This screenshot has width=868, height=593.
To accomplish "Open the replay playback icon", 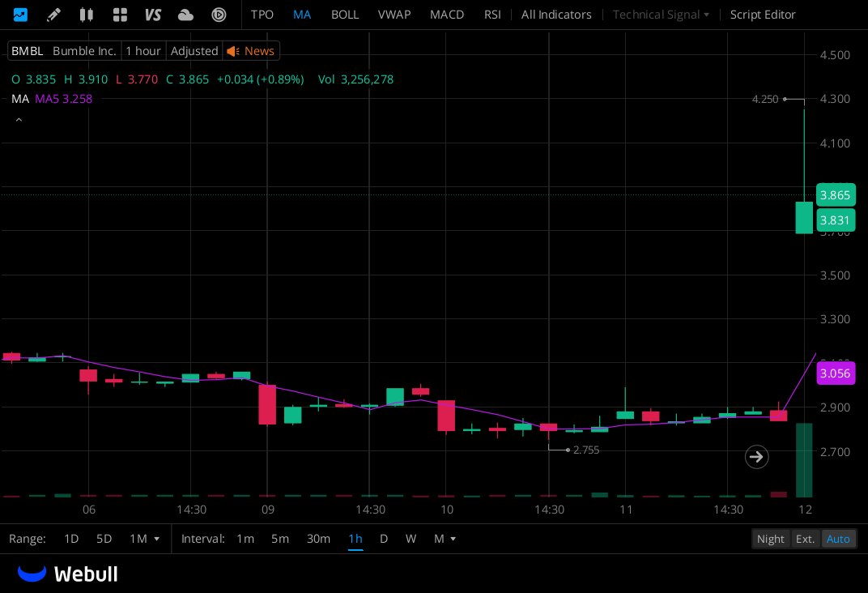I will (219, 15).
